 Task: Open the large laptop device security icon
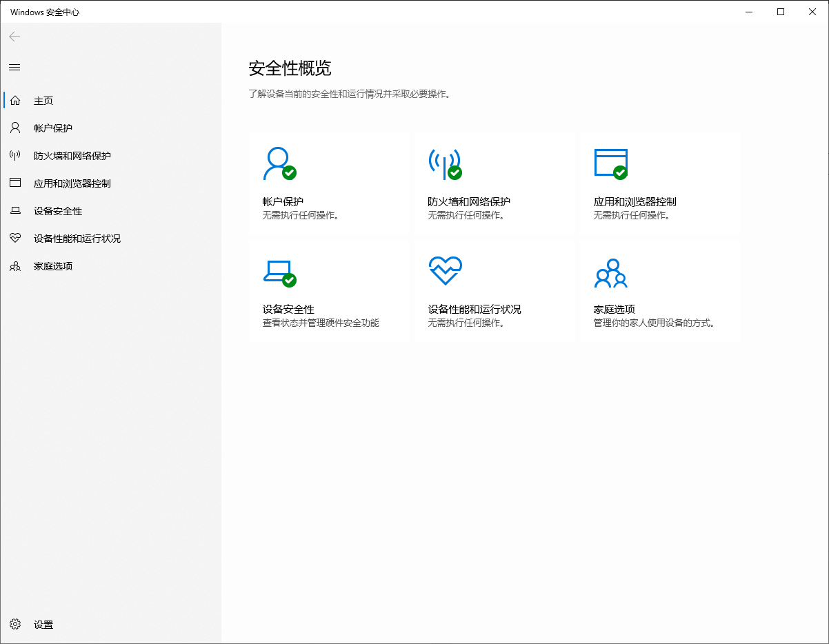point(279,273)
